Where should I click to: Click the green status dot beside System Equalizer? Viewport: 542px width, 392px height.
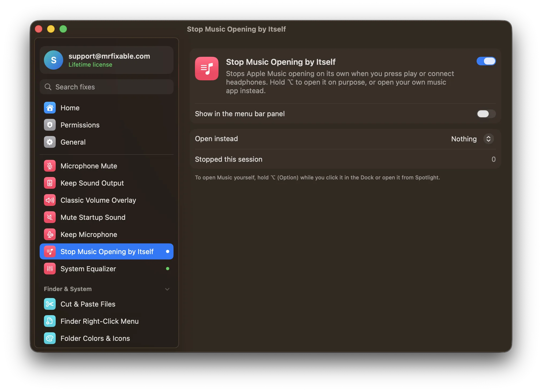[x=168, y=269]
